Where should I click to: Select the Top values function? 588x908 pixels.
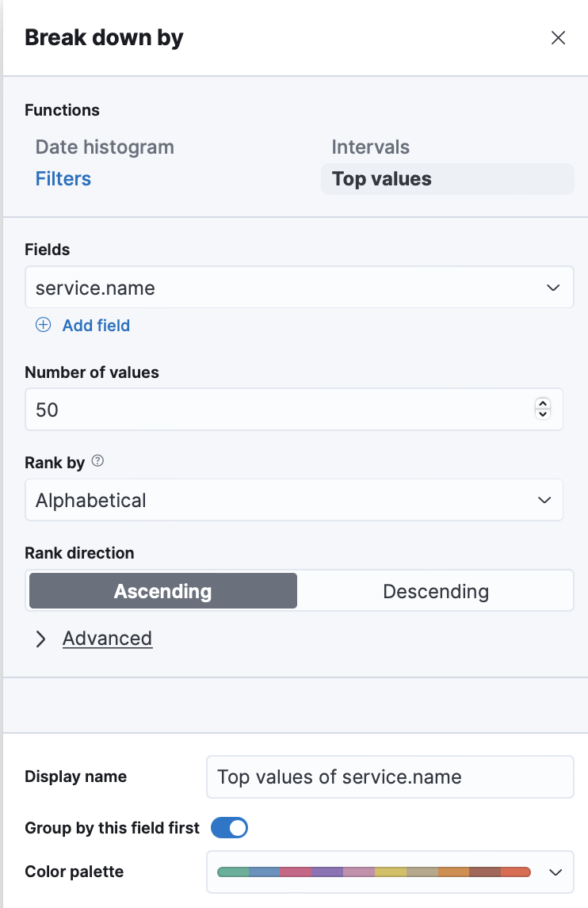click(382, 179)
